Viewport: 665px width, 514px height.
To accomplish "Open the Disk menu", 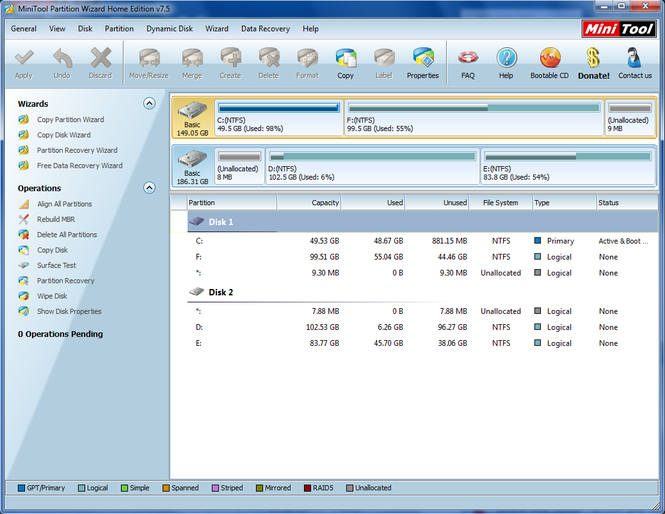I will [85, 29].
